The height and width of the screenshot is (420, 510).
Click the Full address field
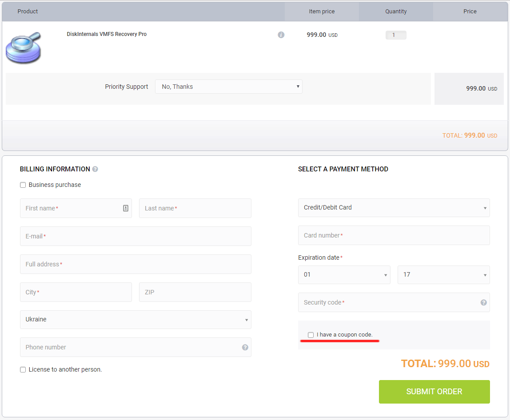coord(135,264)
